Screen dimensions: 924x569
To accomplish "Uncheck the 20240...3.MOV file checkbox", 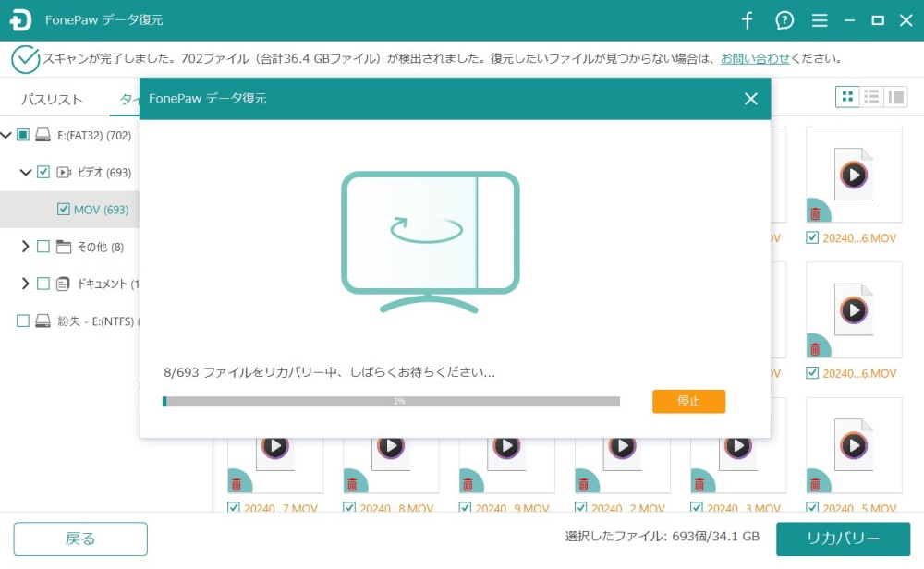I will click(x=696, y=507).
